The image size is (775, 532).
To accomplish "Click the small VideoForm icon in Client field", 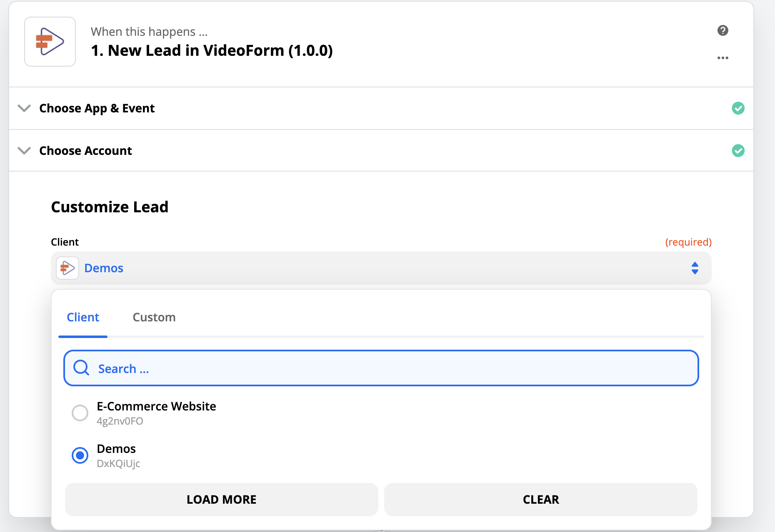I will [x=67, y=268].
